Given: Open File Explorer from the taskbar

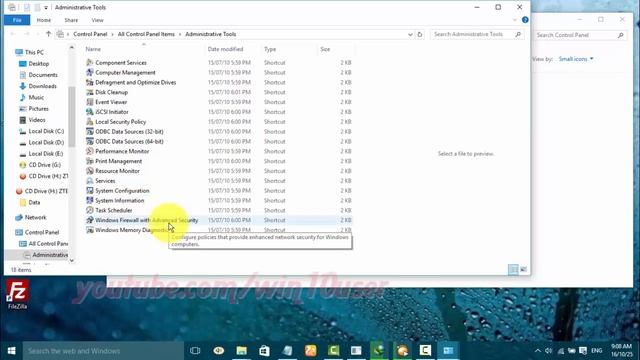Looking at the screenshot, I should [242, 351].
